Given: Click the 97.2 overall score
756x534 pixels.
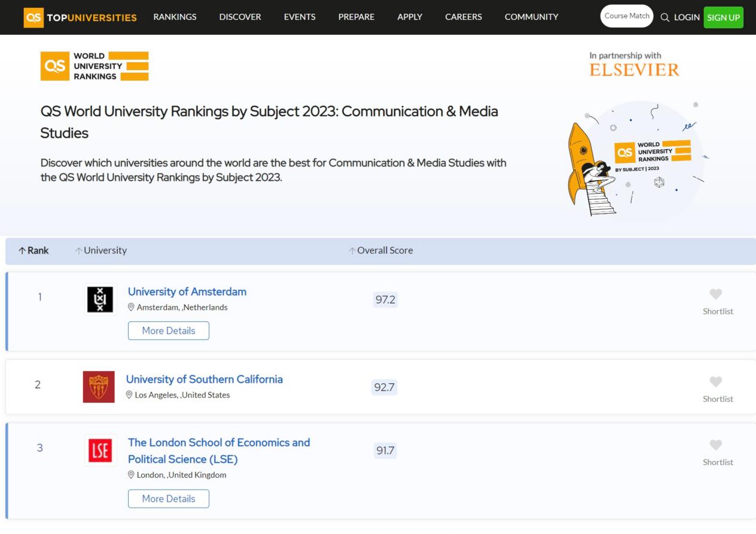Looking at the screenshot, I should (385, 299).
